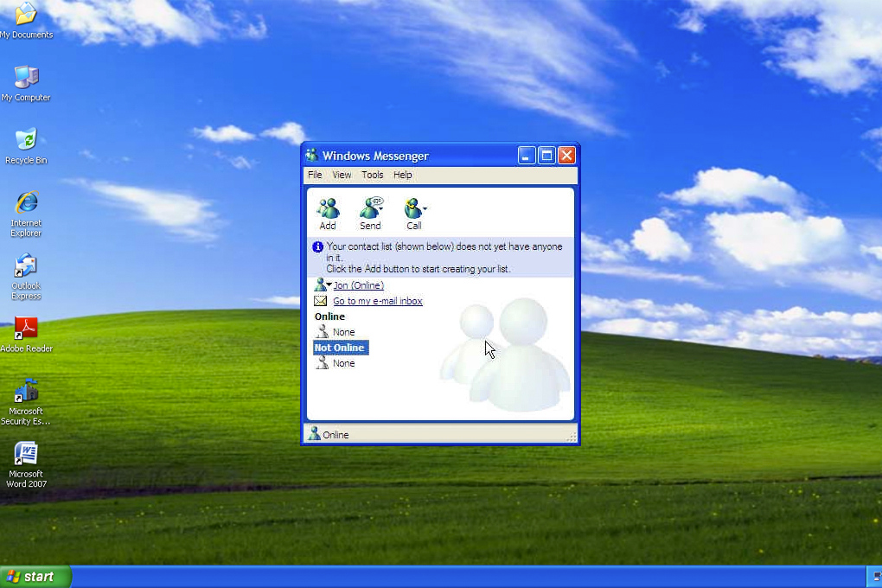Open Internet Explorer desktop icon

(26, 203)
